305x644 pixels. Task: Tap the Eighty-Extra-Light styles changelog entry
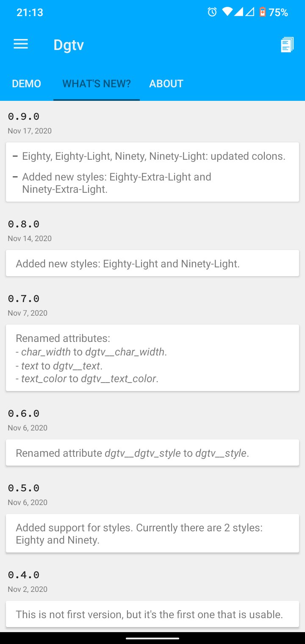(117, 183)
